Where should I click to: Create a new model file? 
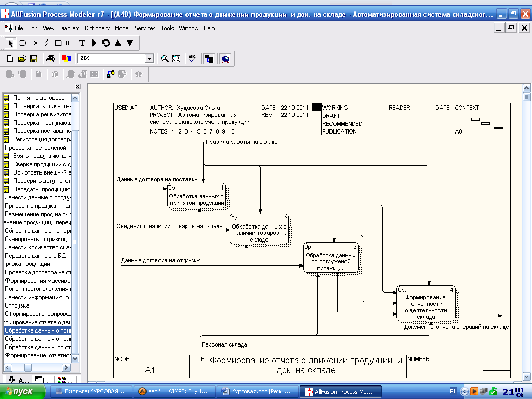click(10, 59)
